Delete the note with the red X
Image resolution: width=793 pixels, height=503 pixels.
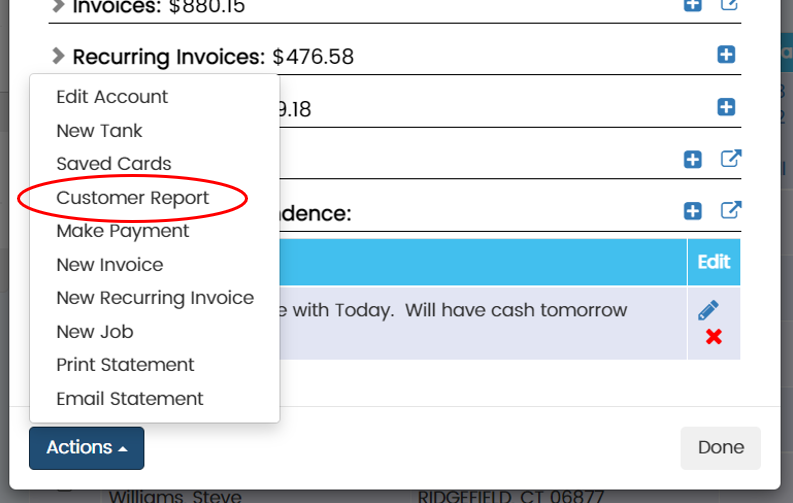coord(713,337)
